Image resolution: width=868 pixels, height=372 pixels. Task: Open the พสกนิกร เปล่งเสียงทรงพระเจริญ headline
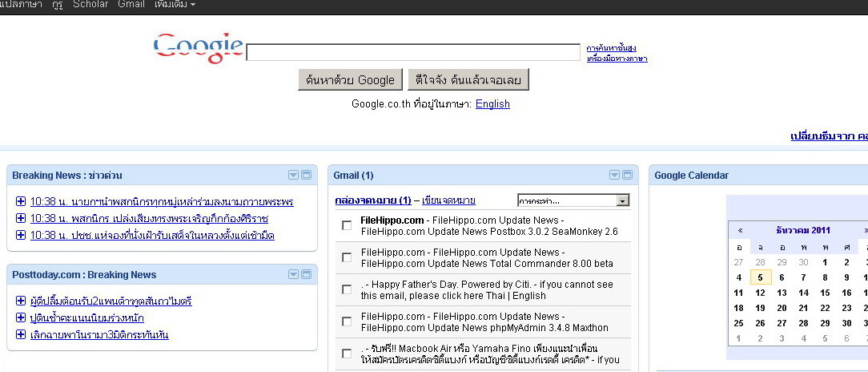tap(149, 218)
